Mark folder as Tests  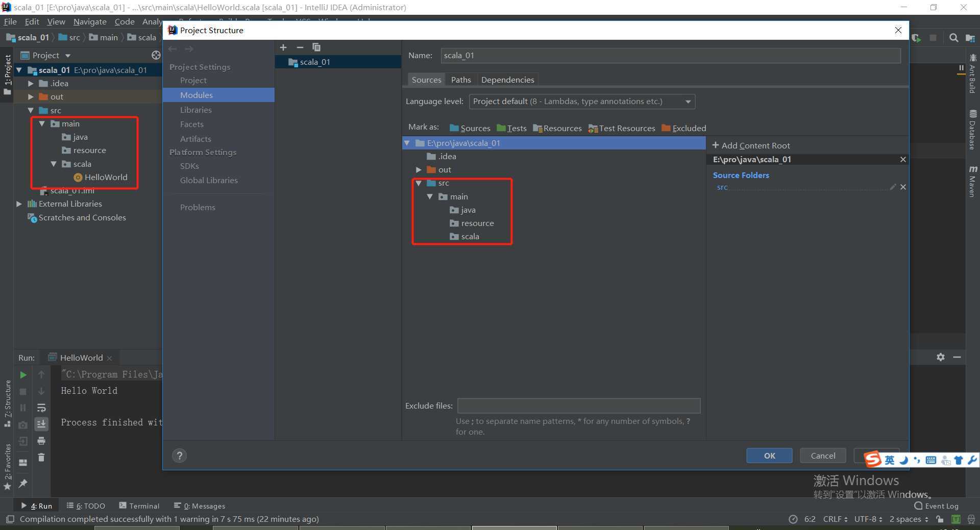pyautogui.click(x=511, y=128)
